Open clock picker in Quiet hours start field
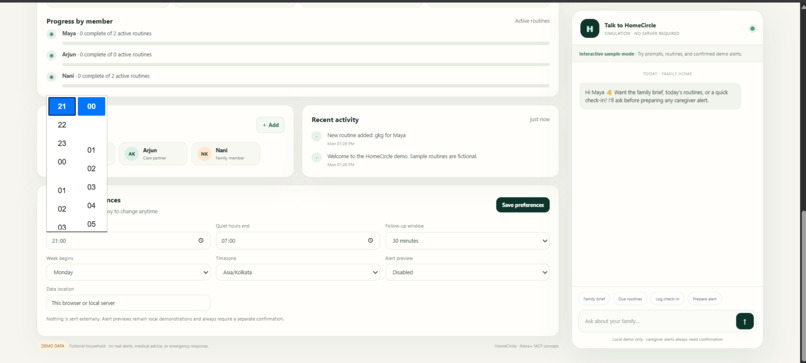The width and height of the screenshot is (806, 363). coord(201,241)
